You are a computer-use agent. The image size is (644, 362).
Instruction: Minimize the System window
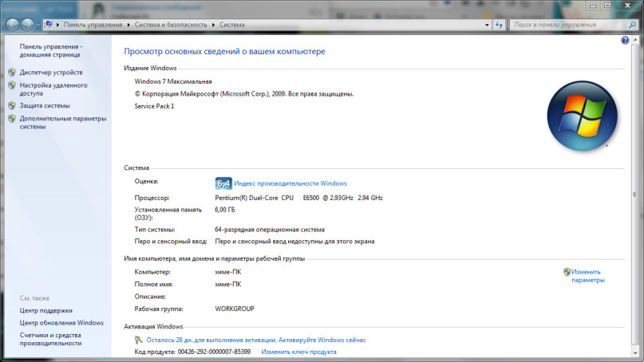(x=592, y=6)
